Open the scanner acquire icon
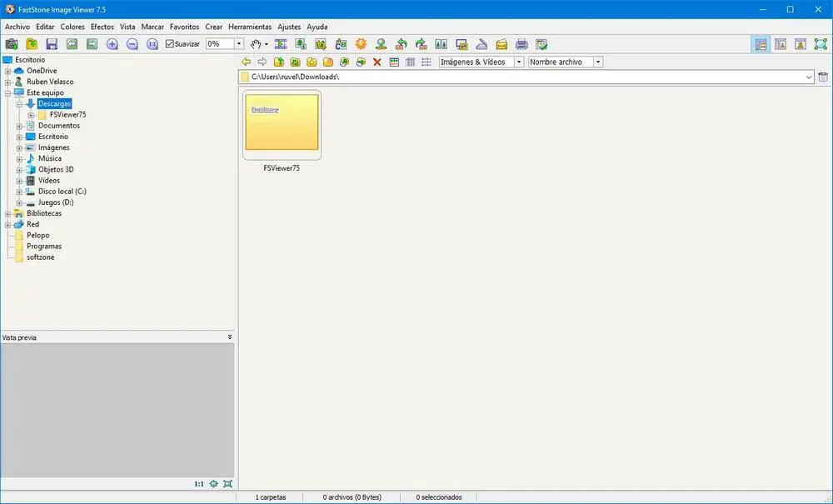833x504 pixels. [x=481, y=44]
